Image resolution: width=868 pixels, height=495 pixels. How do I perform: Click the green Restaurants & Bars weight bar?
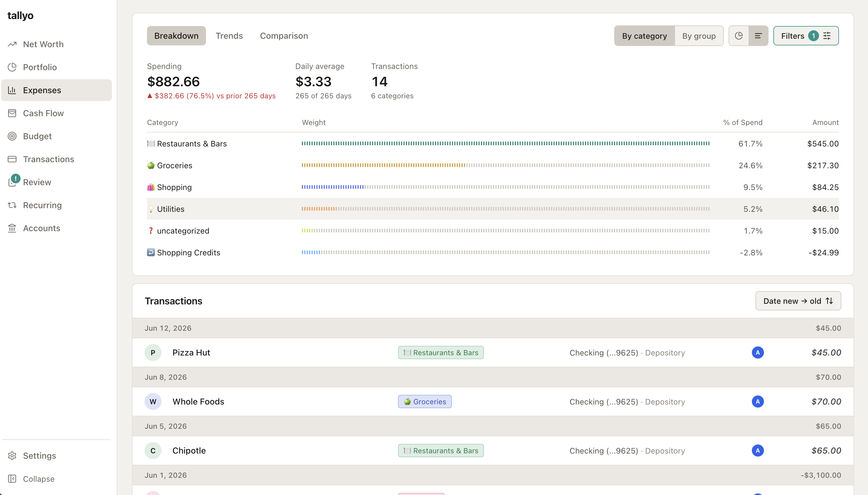click(505, 143)
